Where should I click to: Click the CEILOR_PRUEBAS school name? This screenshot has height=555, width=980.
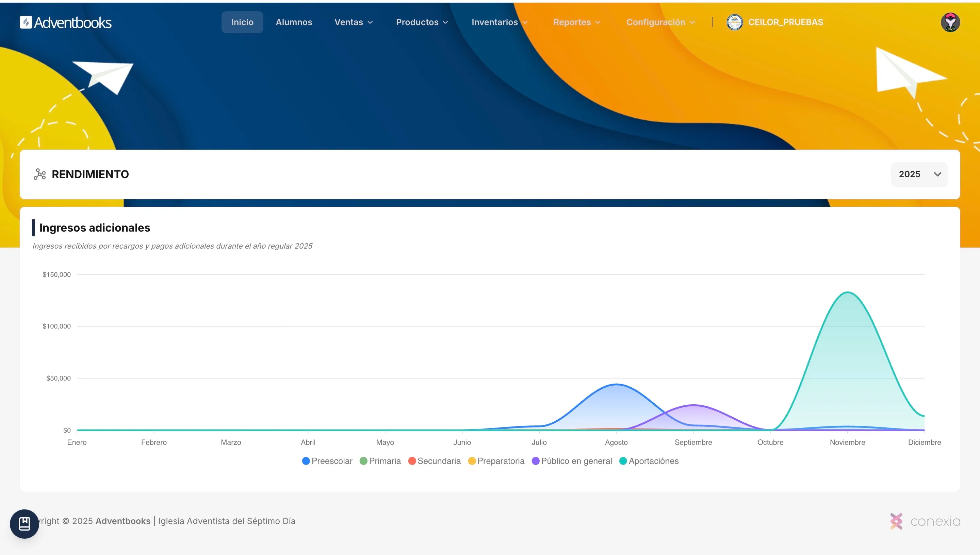785,22
